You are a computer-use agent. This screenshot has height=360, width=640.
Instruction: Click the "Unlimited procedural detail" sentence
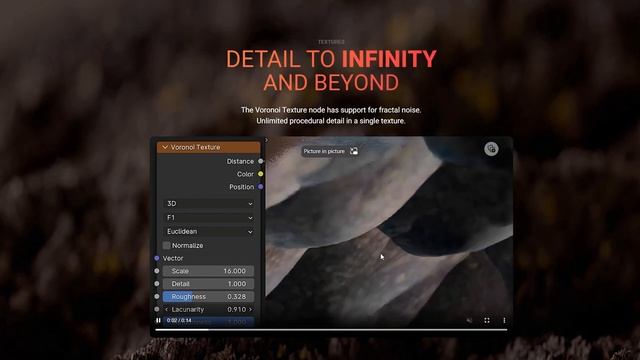point(331,121)
